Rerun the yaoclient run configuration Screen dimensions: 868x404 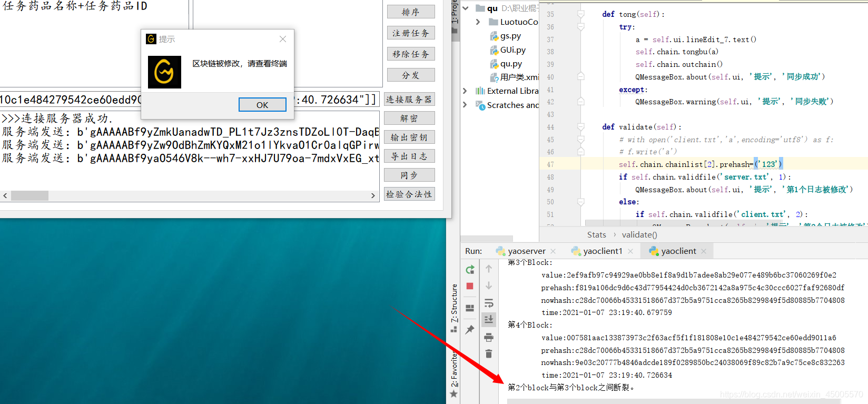tap(470, 270)
